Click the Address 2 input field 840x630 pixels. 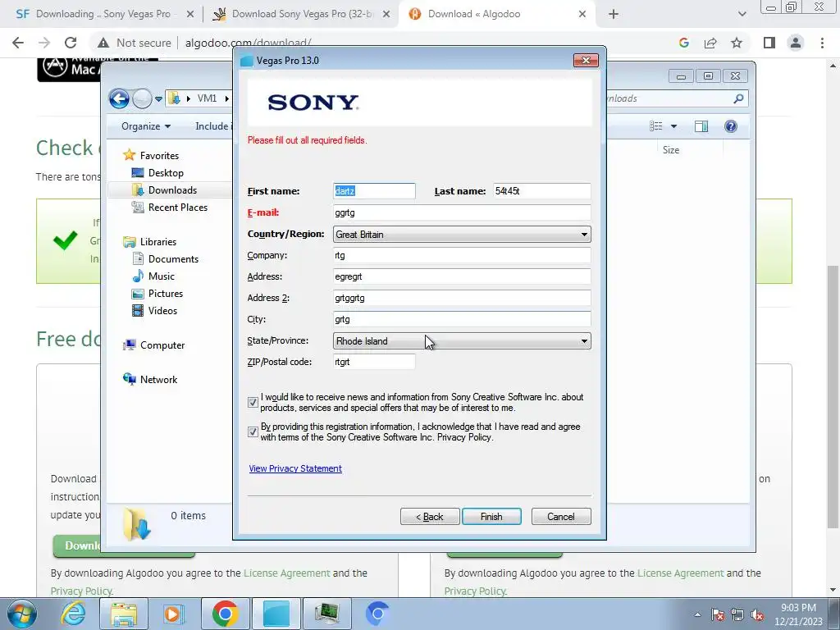tap(462, 298)
